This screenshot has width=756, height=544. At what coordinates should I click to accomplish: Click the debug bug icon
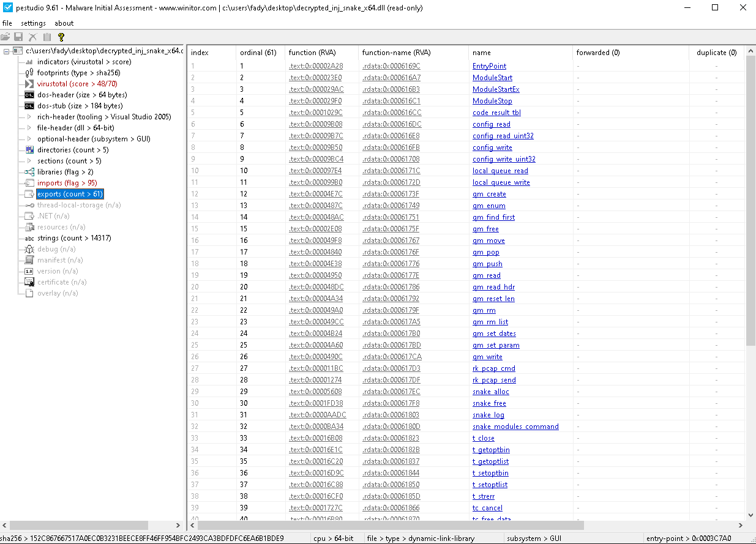[29, 249]
